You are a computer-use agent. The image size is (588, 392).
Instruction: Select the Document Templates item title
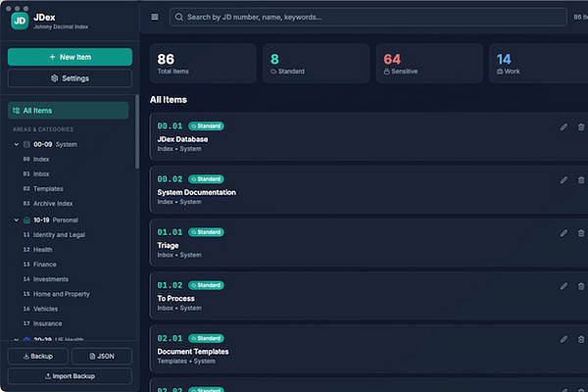click(193, 352)
